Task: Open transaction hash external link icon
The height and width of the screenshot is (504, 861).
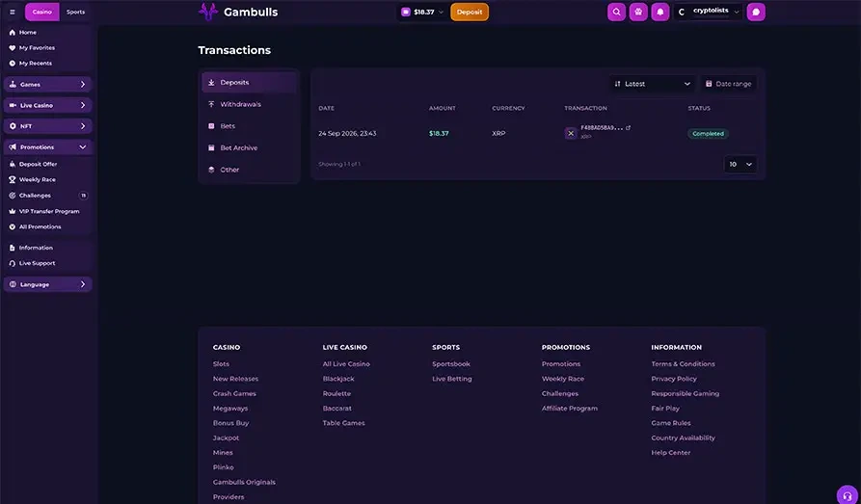Action: pos(629,128)
